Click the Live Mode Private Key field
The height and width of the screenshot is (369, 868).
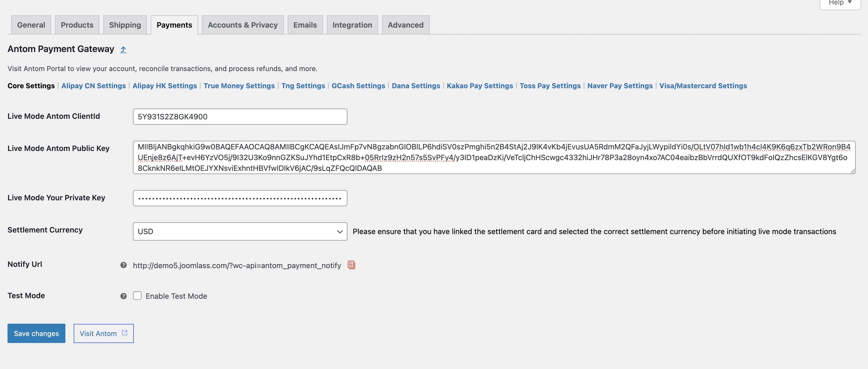(240, 198)
